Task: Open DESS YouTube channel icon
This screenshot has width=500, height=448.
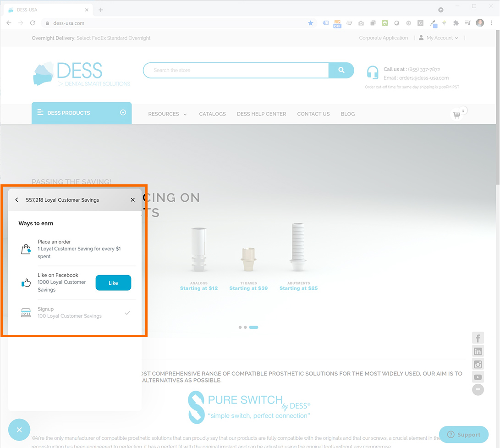Action: (x=478, y=377)
